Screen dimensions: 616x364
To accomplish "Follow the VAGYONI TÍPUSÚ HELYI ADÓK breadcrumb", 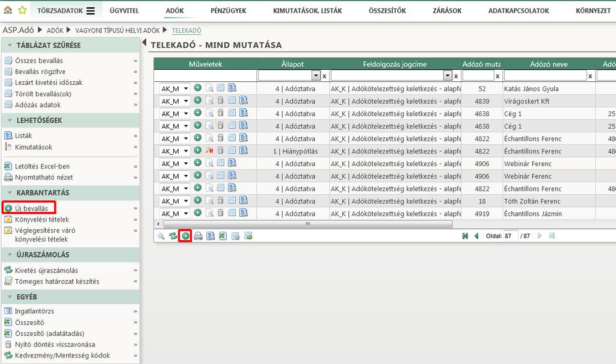I will tap(117, 31).
